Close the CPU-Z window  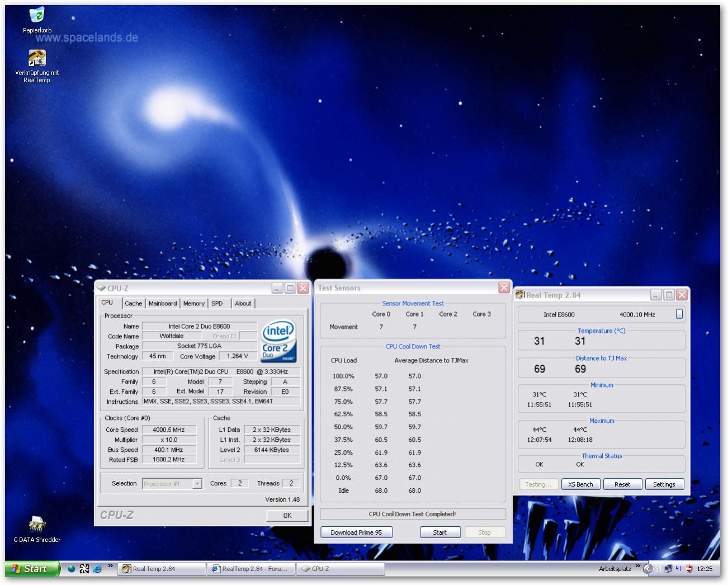point(303,288)
